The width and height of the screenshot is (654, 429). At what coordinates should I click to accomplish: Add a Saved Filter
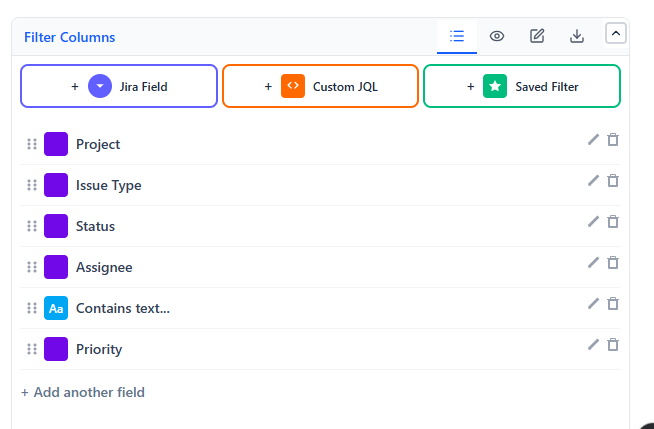coord(522,86)
